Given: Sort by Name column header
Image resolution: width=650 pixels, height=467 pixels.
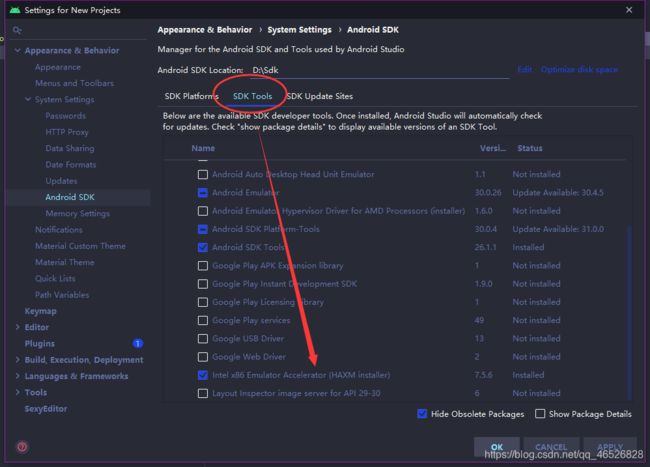Looking at the screenshot, I should click(x=203, y=148).
